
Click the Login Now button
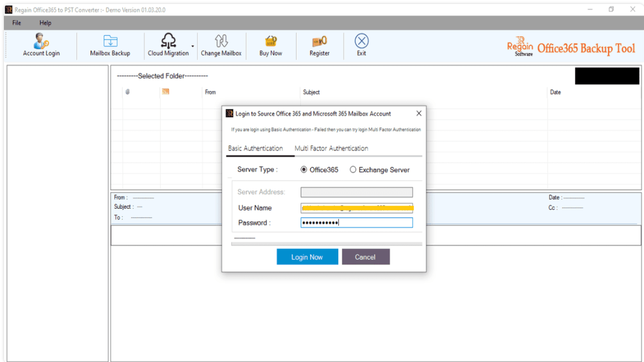click(x=307, y=256)
